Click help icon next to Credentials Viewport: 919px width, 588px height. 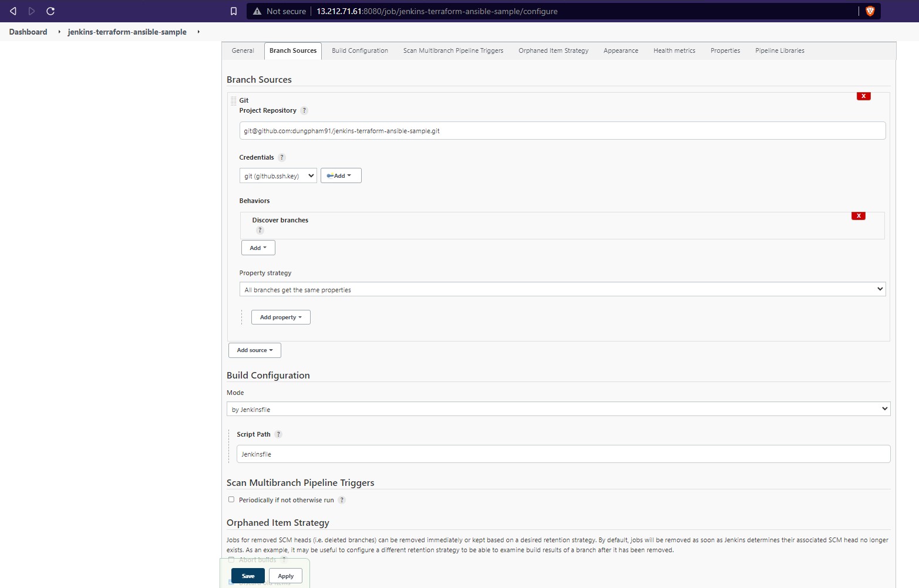tap(282, 157)
